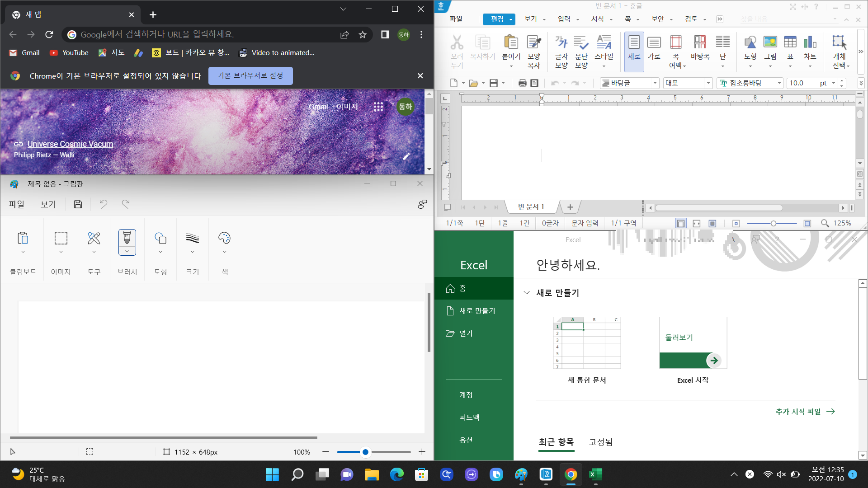Open the 바탕글 paragraph style dropdown
868x488 pixels.
(655, 83)
